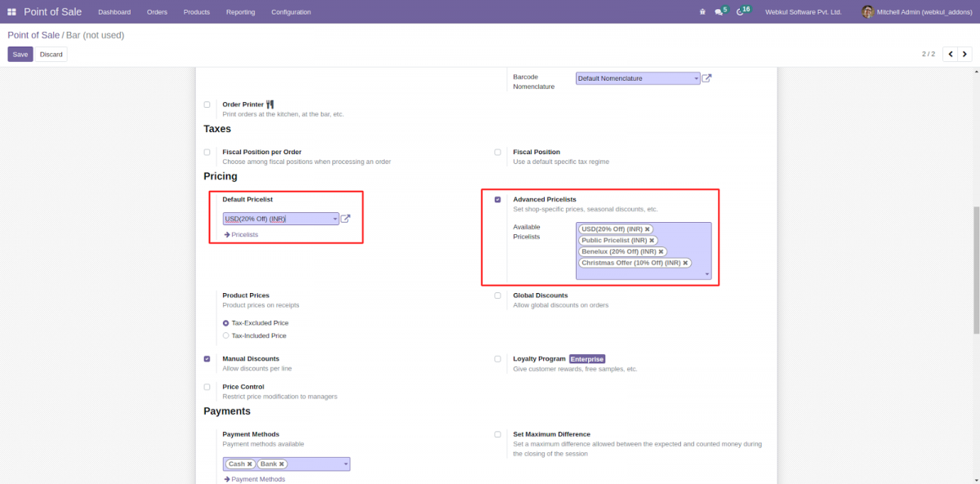
Task: Click the Odoo gift icon in the navbar
Action: [702, 11]
